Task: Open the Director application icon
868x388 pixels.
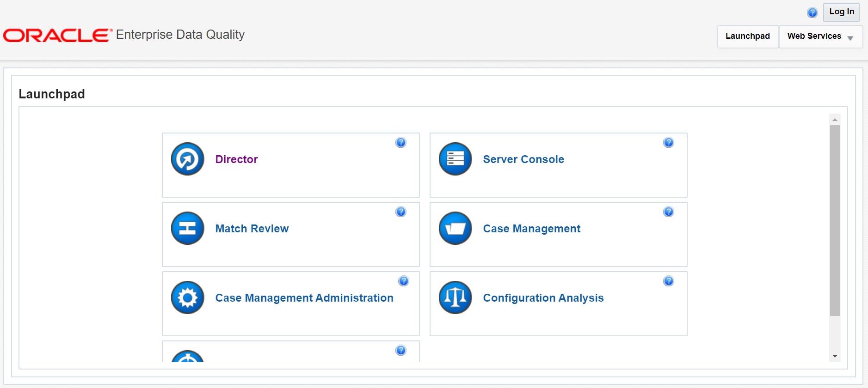Action: pos(187,159)
